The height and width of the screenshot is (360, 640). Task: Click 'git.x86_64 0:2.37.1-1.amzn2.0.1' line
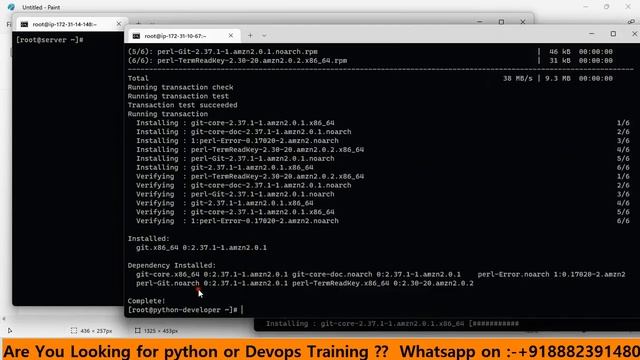coord(201,247)
